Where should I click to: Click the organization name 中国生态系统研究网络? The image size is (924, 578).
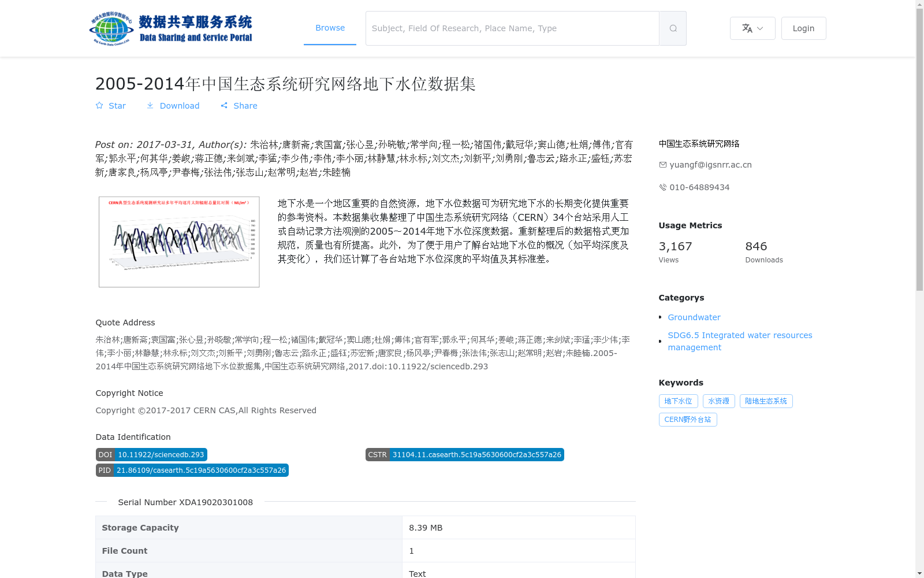click(699, 143)
